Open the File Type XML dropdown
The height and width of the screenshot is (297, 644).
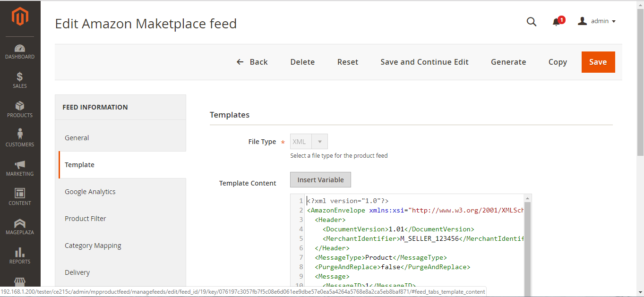pos(309,142)
